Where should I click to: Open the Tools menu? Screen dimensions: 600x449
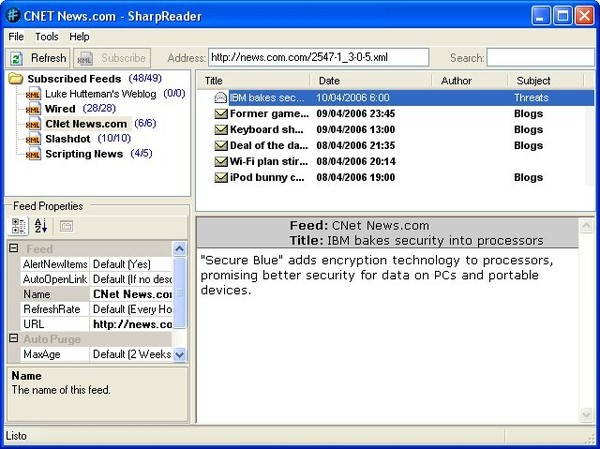pyautogui.click(x=47, y=37)
